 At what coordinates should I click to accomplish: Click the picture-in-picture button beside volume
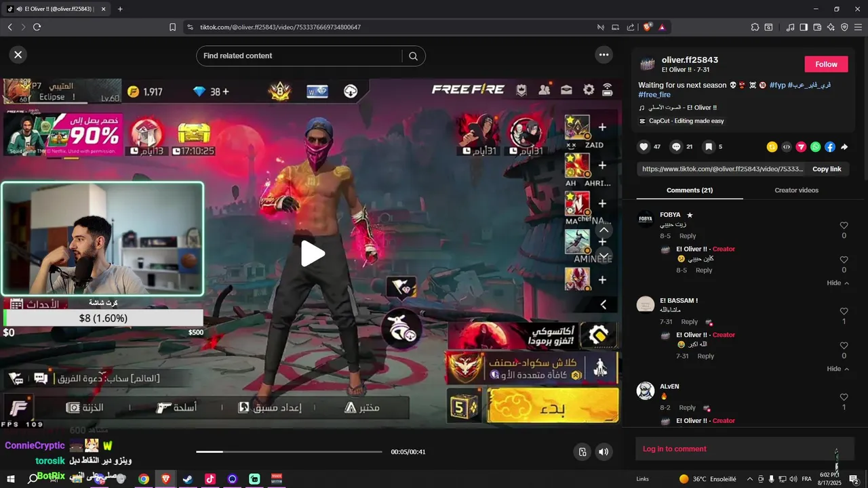582,452
